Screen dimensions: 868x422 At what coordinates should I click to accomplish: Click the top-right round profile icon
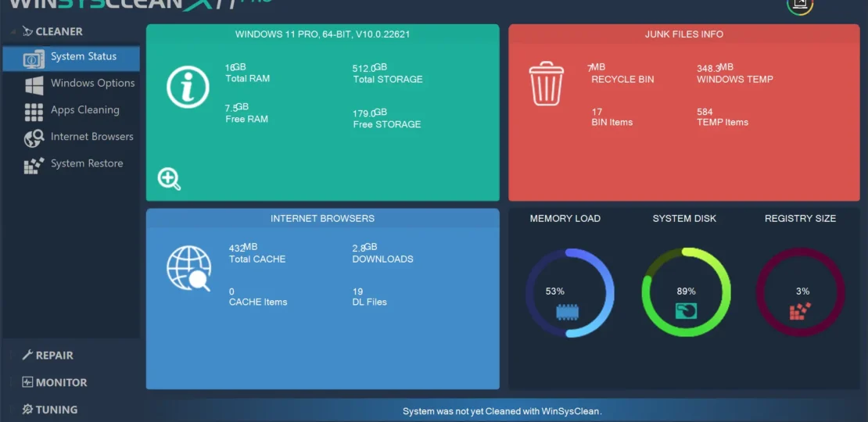point(800,5)
